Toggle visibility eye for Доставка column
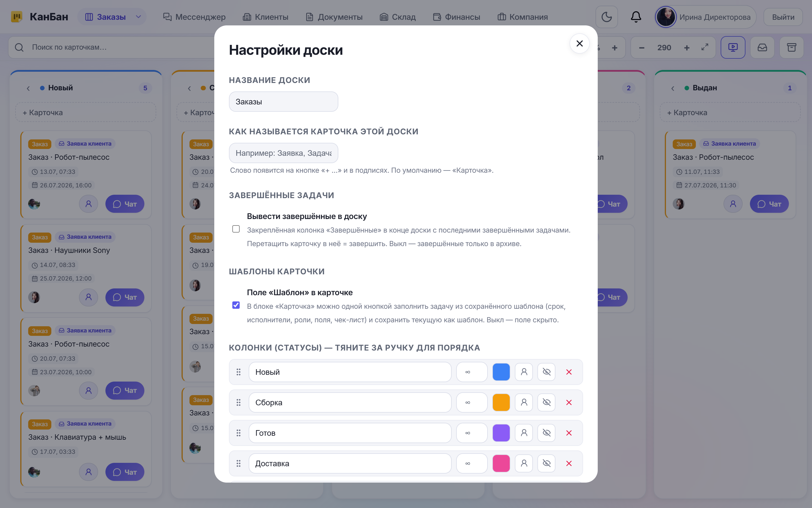Screen dimensions: 812x508 (546, 463)
